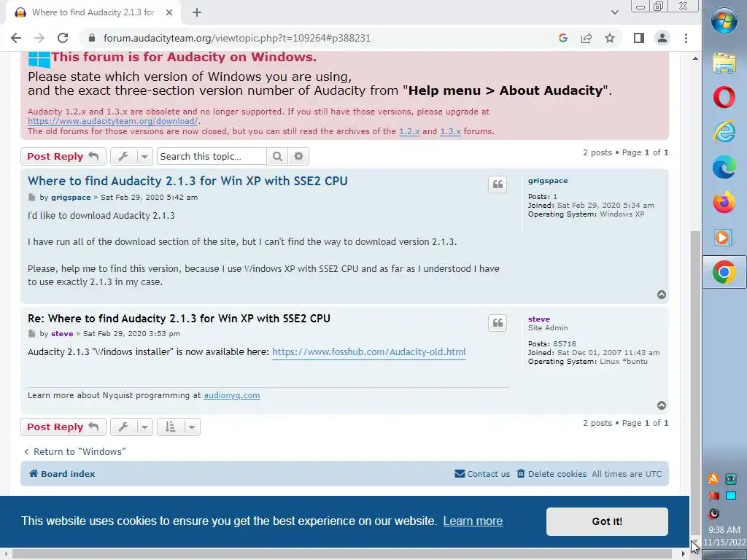Open steve's profile in the post sidebar
Viewport: 747px width, 560px height.
pos(539,319)
